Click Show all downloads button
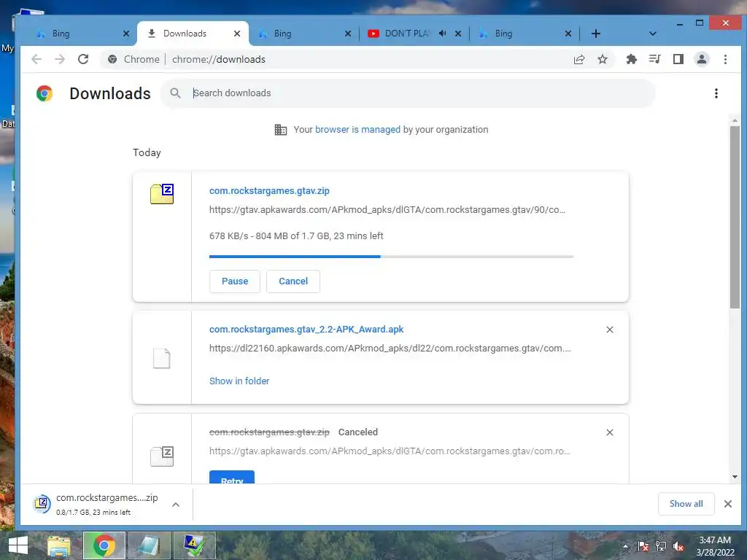Image resolution: width=747 pixels, height=560 pixels. tap(686, 504)
